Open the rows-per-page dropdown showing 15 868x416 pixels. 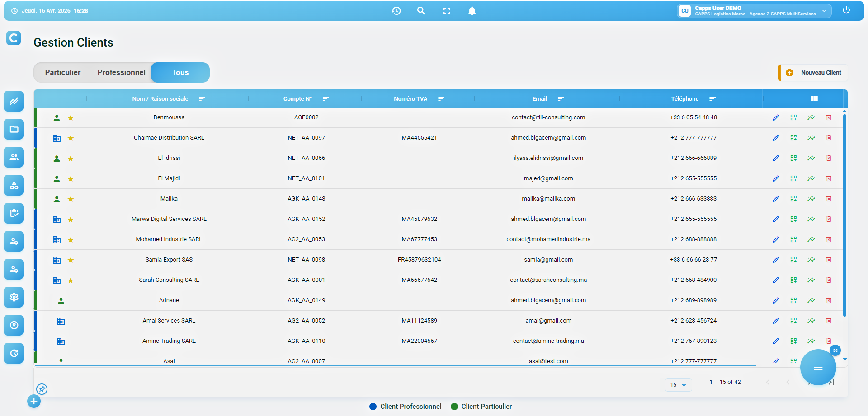[x=678, y=385]
